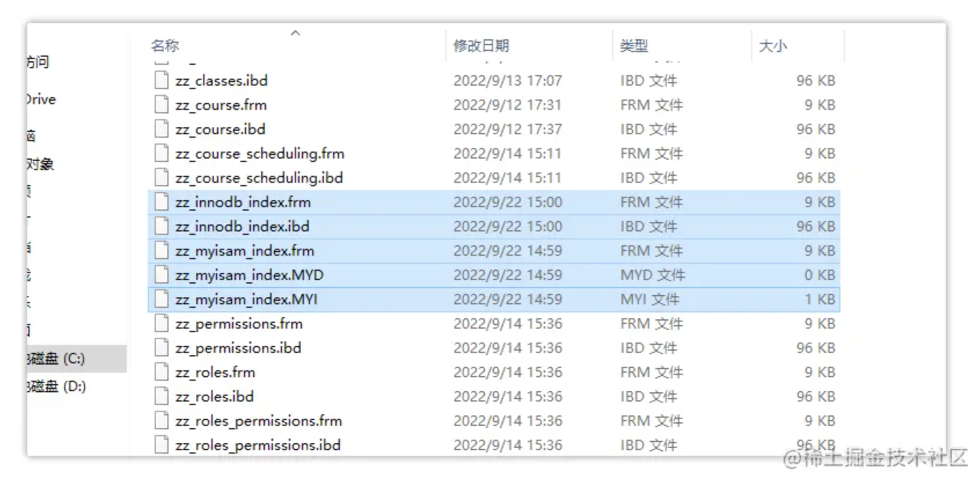Click the file icon of zz_roles.frm
Image resolution: width=980 pixels, height=485 pixels.
tap(162, 372)
